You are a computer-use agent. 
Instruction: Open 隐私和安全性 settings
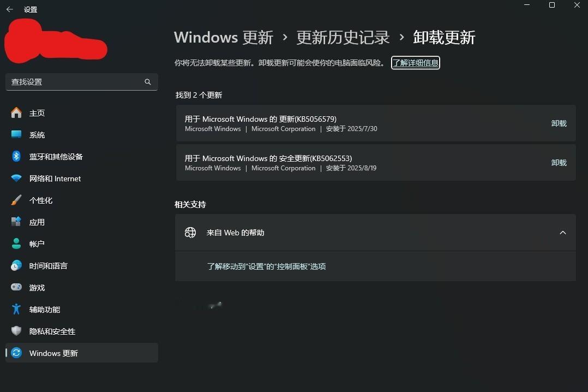(x=52, y=331)
